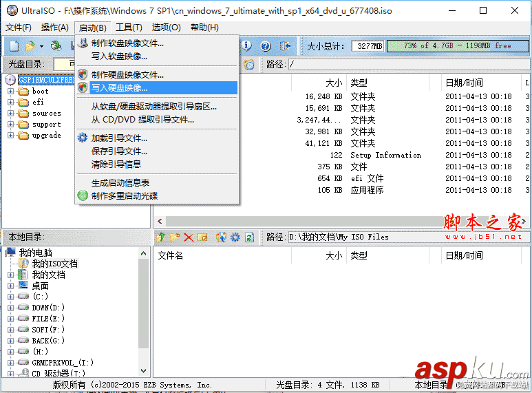
Task: Expand the FILE(E:) drive node
Action: 11,319
